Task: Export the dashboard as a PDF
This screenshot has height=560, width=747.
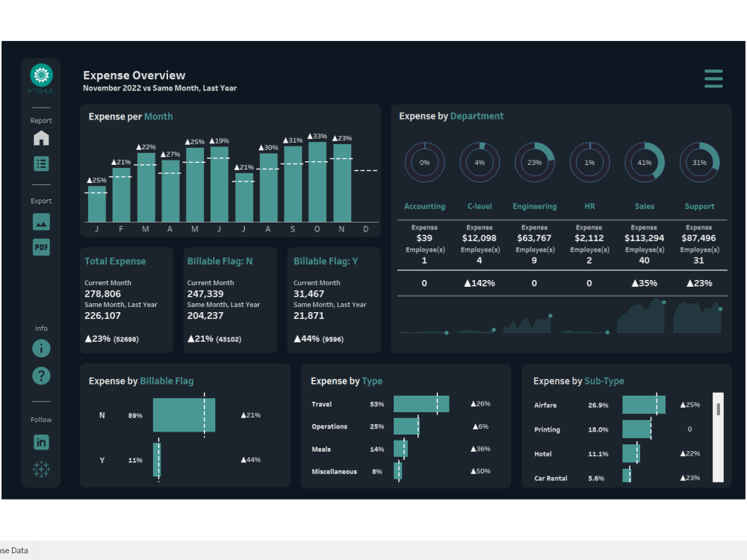Action: click(x=41, y=246)
